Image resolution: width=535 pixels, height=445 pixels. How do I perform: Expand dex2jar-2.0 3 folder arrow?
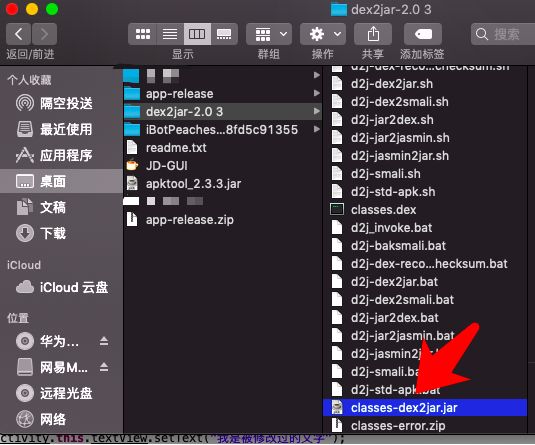[317, 111]
